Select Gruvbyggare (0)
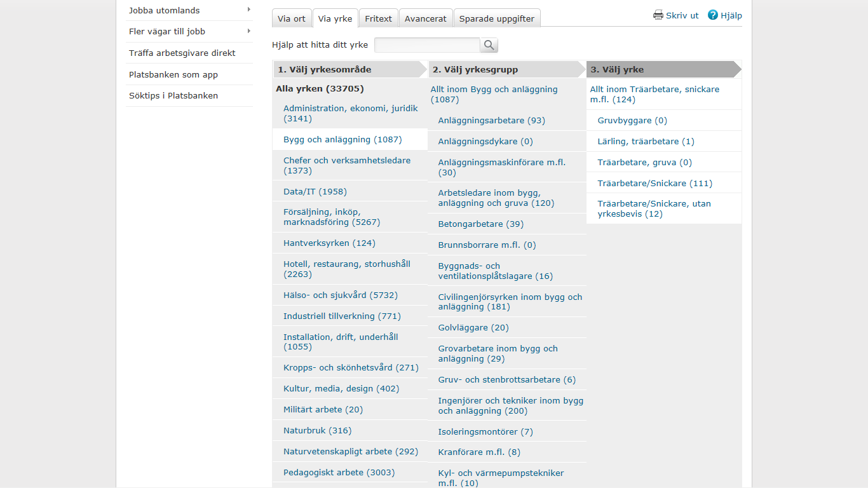The width and height of the screenshot is (868, 488). pyautogui.click(x=632, y=120)
